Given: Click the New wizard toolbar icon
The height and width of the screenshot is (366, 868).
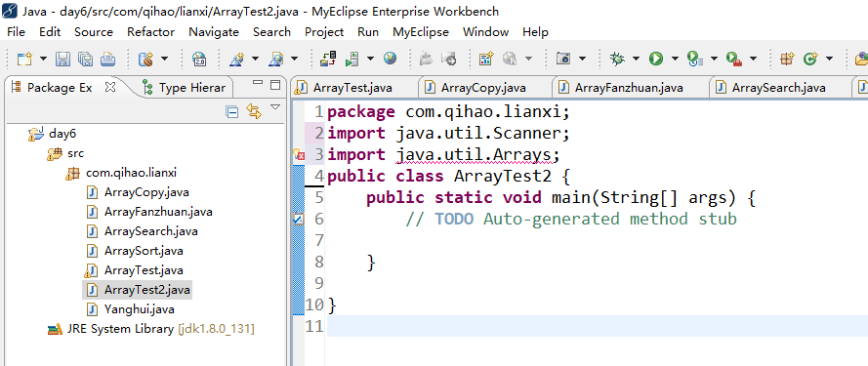Looking at the screenshot, I should point(23,59).
